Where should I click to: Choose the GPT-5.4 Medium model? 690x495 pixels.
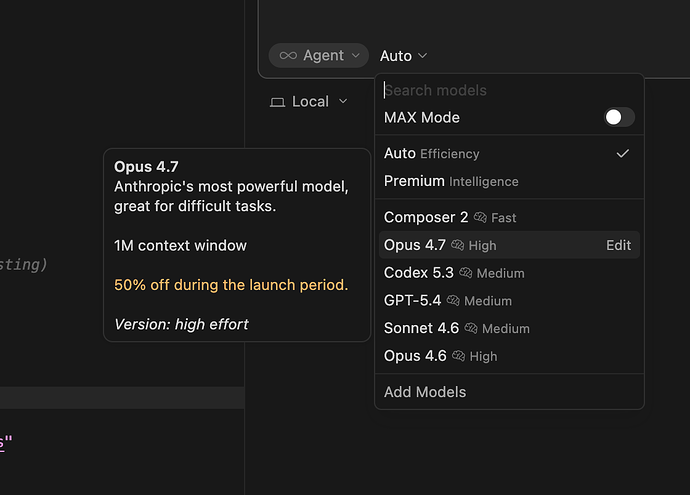[x=509, y=301]
